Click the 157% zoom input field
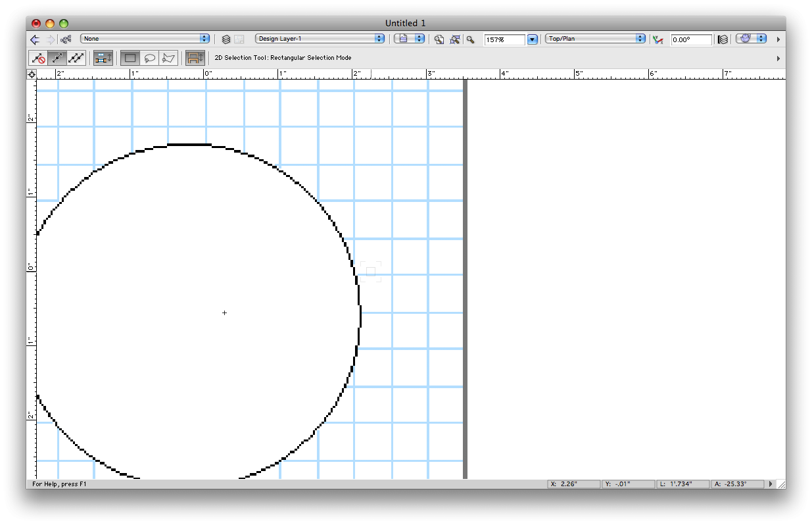This screenshot has width=812, height=525. click(x=504, y=40)
